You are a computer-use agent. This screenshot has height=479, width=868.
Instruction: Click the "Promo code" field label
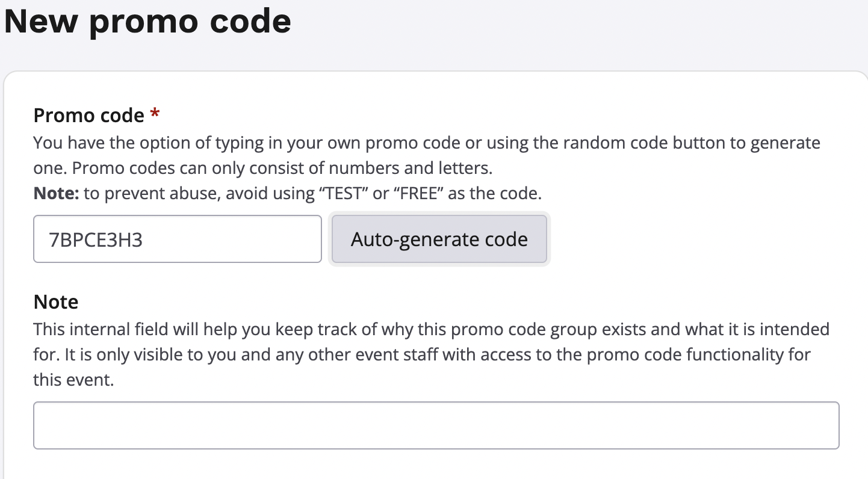[x=88, y=115]
